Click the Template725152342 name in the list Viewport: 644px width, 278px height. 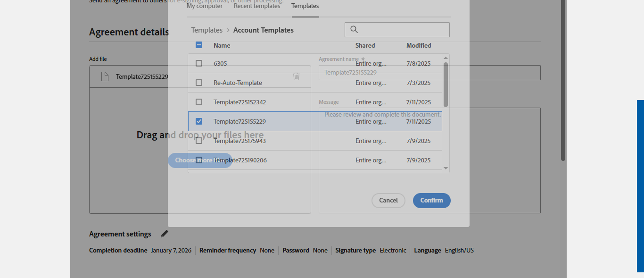pos(239,102)
